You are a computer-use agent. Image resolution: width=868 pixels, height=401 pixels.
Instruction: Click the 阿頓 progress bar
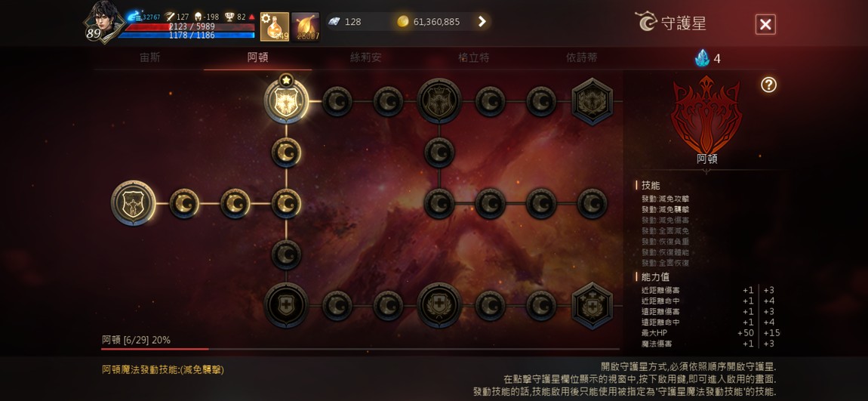point(360,349)
